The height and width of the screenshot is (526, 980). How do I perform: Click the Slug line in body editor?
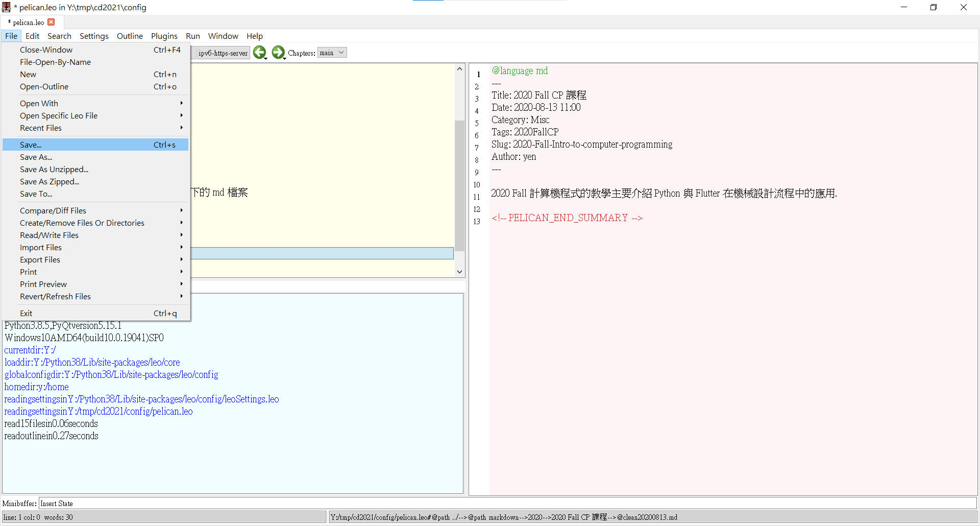(x=582, y=144)
